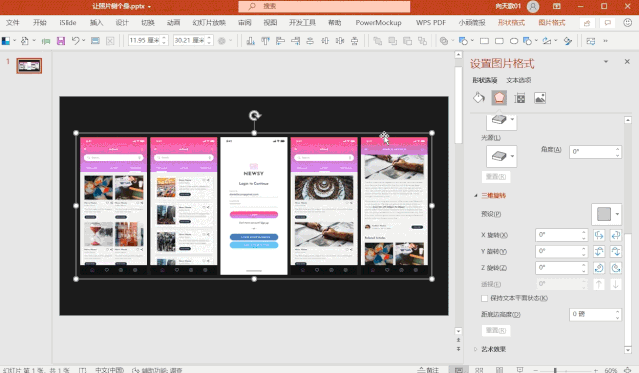Click the 备注 notes button in status bar

tap(428, 370)
